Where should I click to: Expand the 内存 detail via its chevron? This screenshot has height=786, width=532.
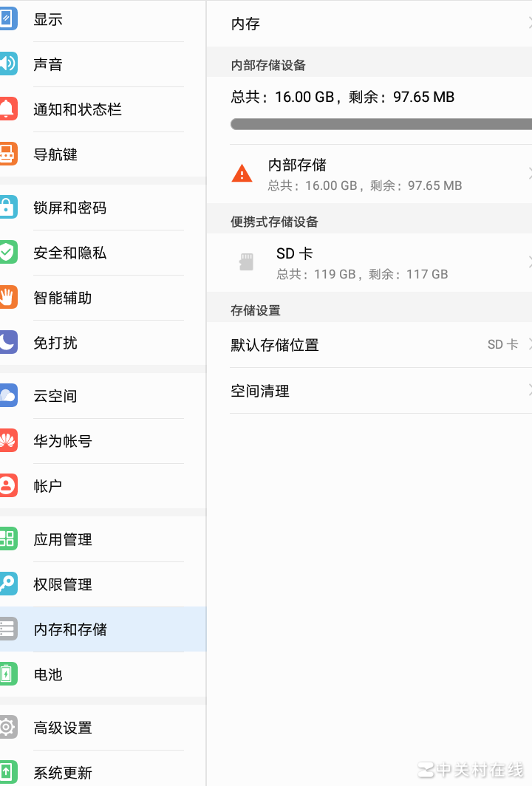point(529,24)
